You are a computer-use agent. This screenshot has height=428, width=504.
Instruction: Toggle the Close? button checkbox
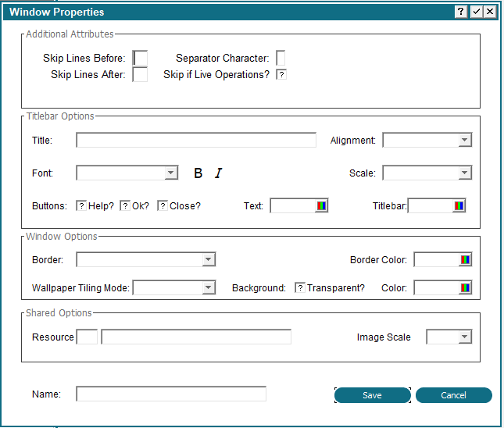[163, 205]
